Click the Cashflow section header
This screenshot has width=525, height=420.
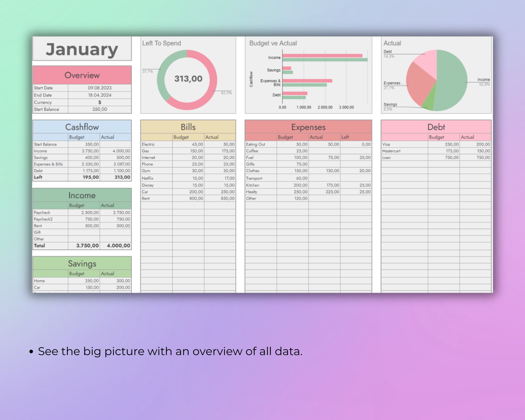tap(82, 127)
